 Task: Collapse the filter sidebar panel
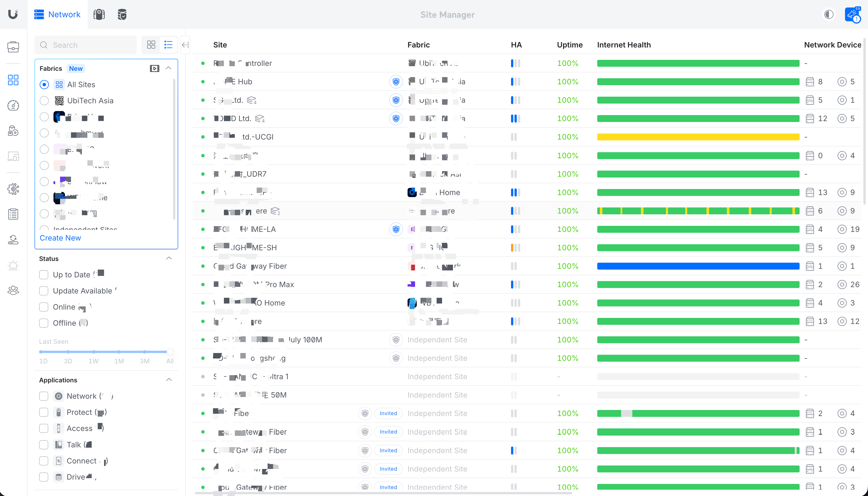(185, 45)
